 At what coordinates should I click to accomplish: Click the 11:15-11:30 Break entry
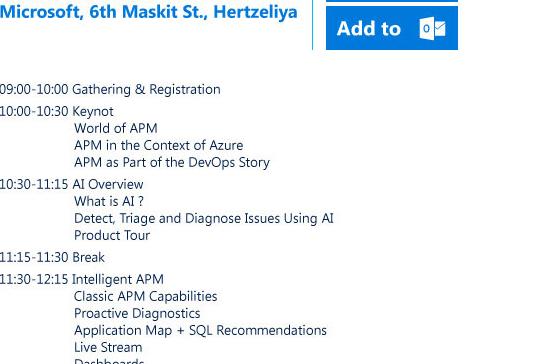(52, 257)
